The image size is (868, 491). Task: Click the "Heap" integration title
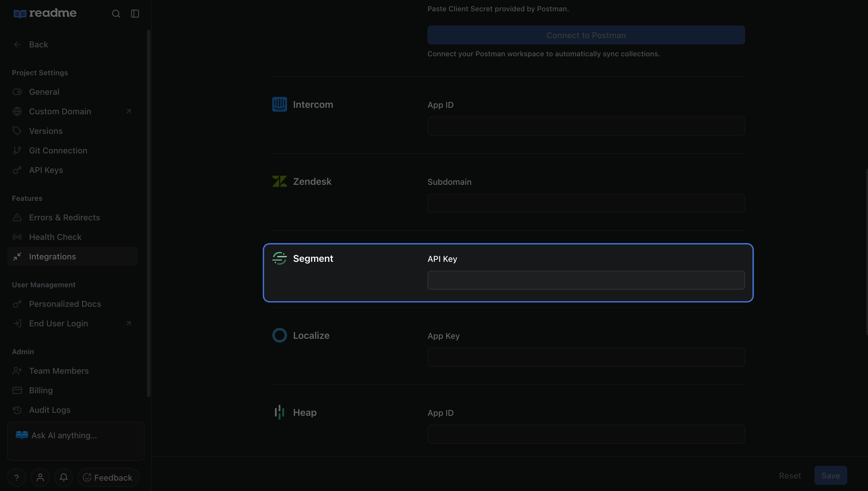point(305,413)
